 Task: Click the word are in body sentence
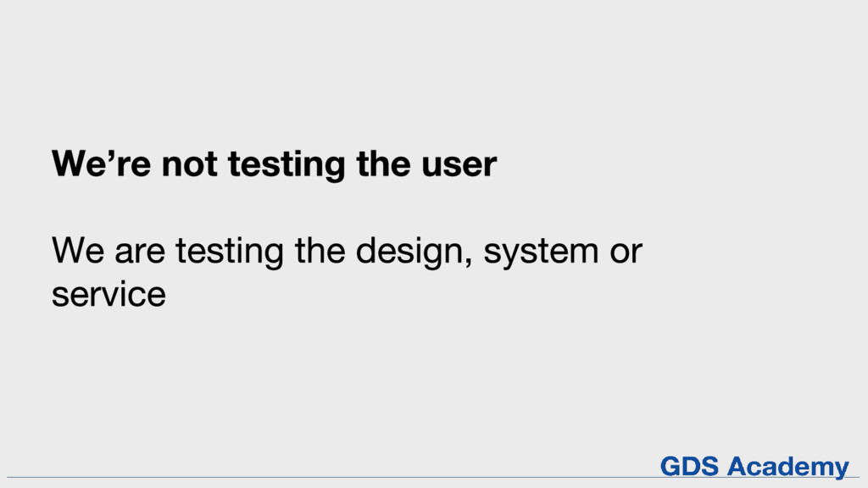pos(140,252)
